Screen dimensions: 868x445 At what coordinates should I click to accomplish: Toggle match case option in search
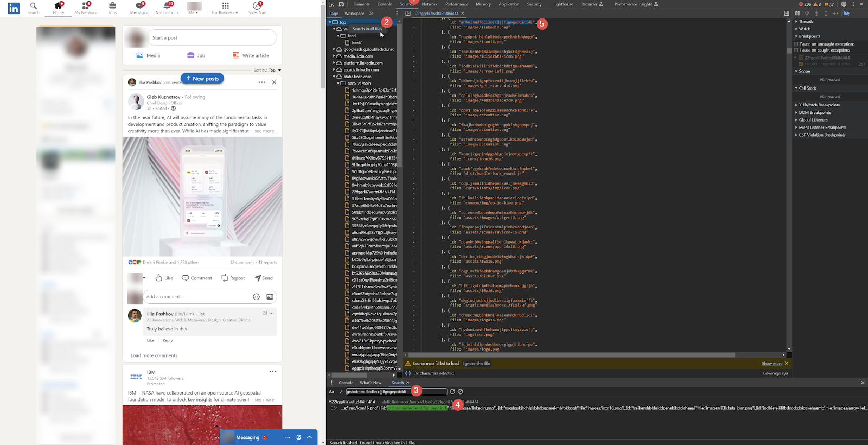[331, 391]
